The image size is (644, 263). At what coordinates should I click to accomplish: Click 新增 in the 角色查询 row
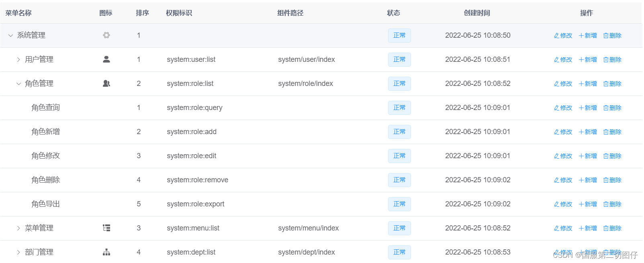588,108
